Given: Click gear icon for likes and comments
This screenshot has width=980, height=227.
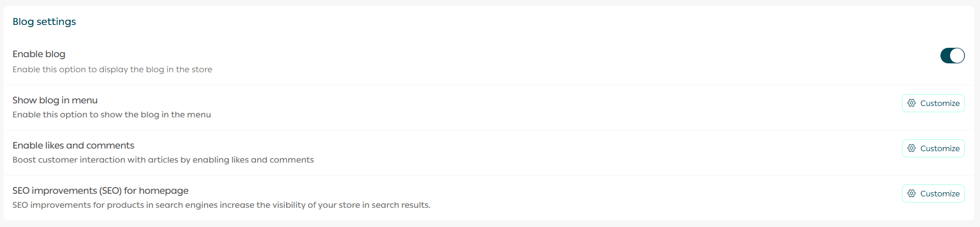Looking at the screenshot, I should coord(911,148).
